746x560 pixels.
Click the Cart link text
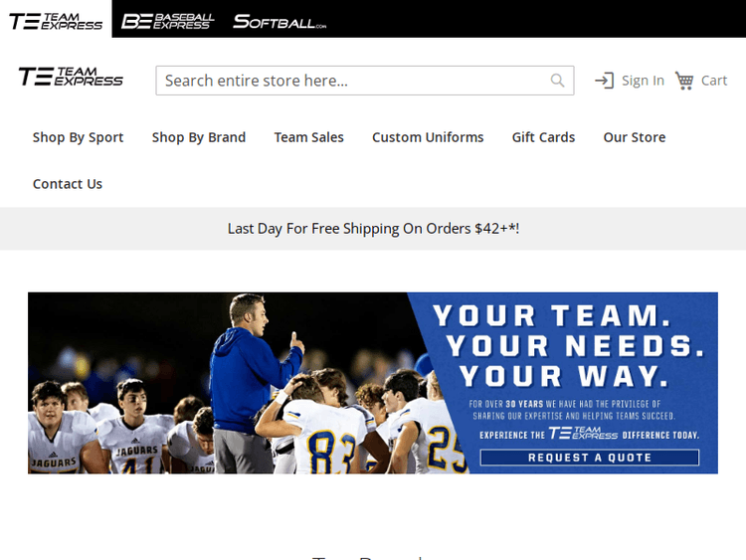point(714,81)
